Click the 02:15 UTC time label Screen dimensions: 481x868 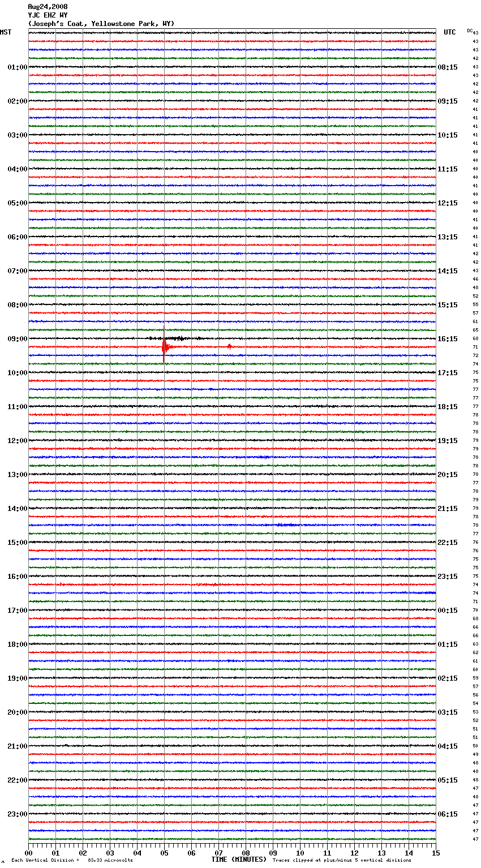pos(448,678)
